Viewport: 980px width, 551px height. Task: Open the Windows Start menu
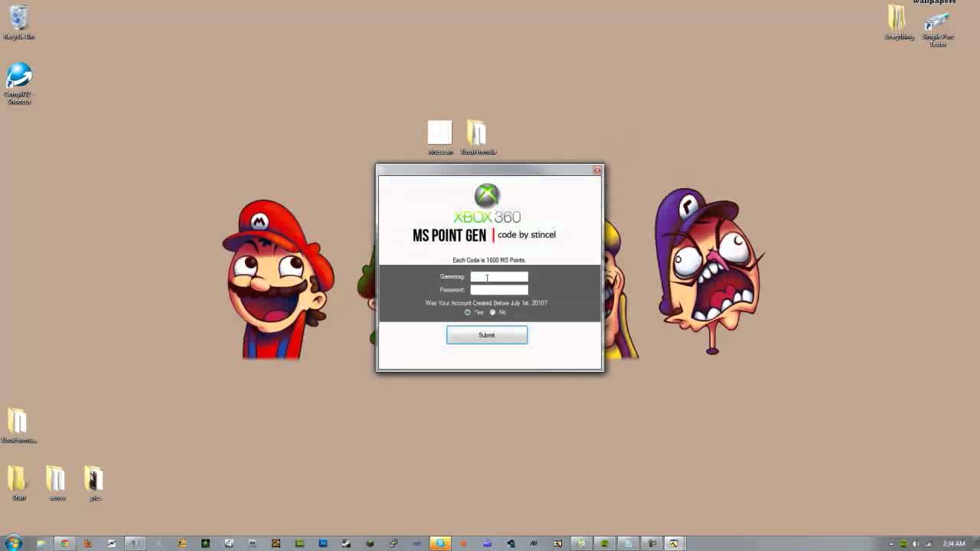(x=13, y=543)
